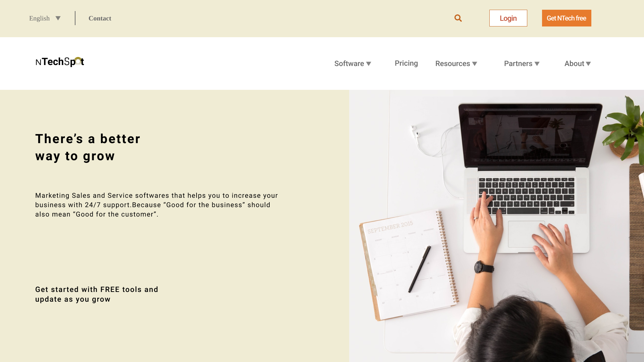This screenshot has width=644, height=362.
Task: Expand the About navigation menu
Action: pyautogui.click(x=578, y=64)
